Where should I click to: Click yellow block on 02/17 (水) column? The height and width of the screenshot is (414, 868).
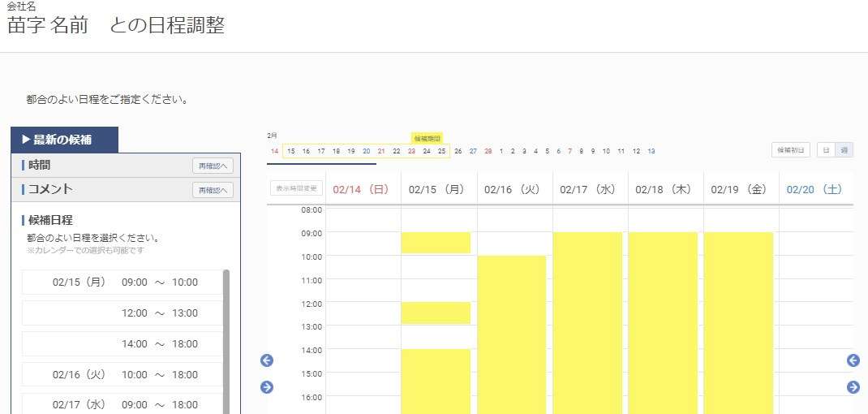587,323
